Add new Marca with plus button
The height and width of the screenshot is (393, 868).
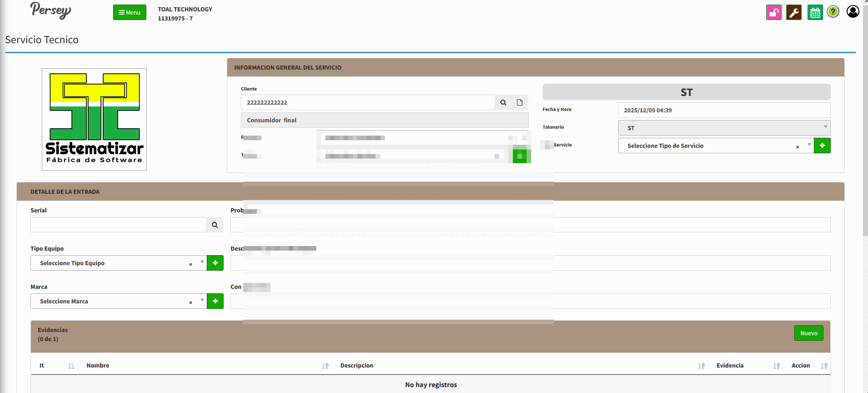[215, 301]
